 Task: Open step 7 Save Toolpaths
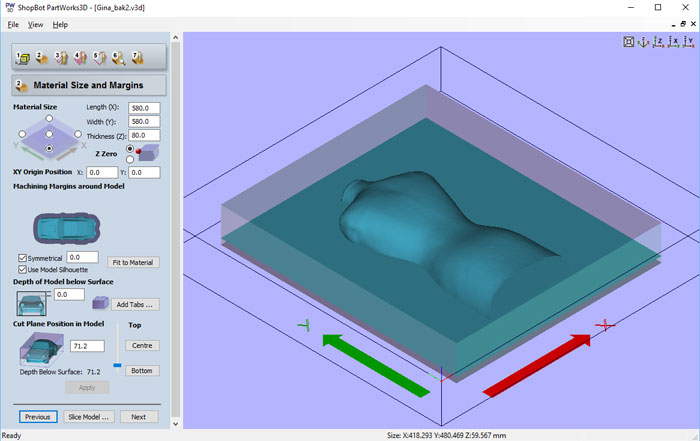(138, 58)
